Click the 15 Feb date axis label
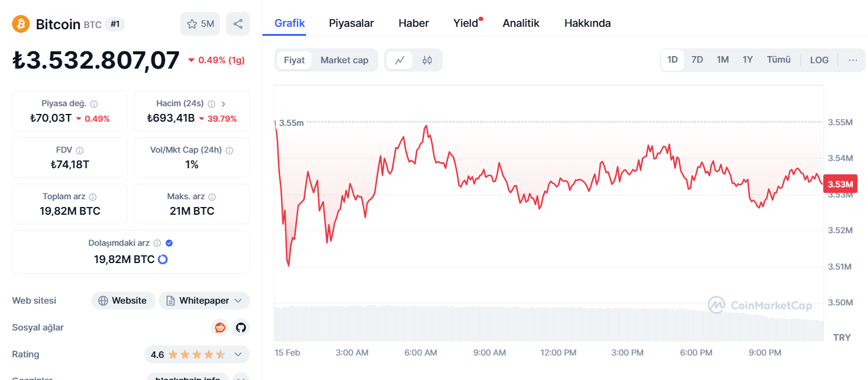This screenshot has height=380, width=868. [x=287, y=353]
